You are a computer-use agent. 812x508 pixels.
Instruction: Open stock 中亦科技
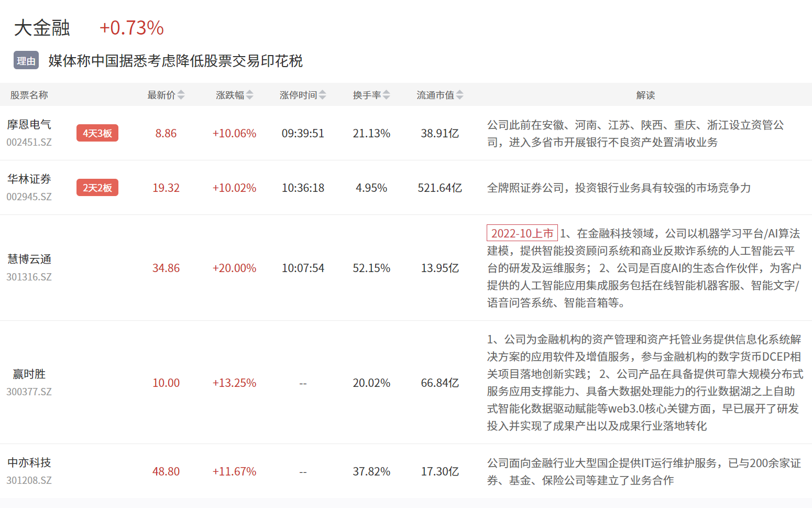pyautogui.click(x=29, y=463)
